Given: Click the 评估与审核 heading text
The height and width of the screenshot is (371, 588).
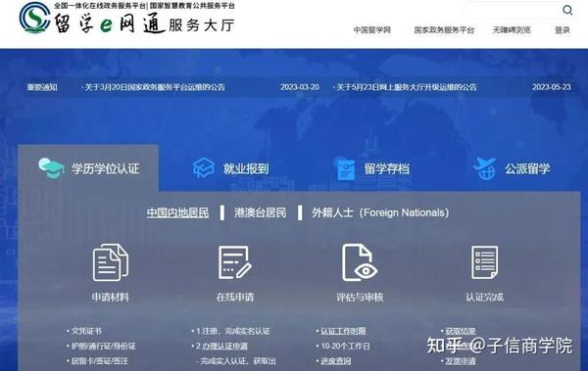Looking at the screenshot, I should tap(360, 298).
